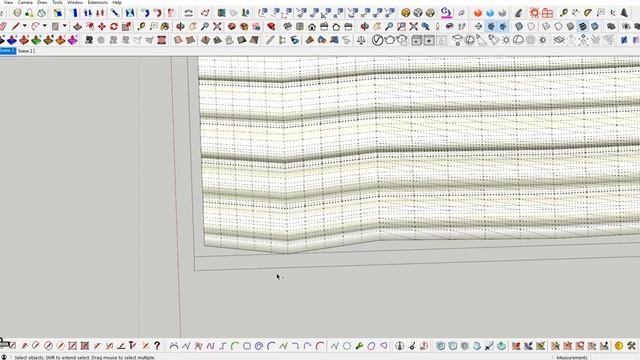The width and height of the screenshot is (640, 360).
Task: Open the View menu
Action: (8, 2)
